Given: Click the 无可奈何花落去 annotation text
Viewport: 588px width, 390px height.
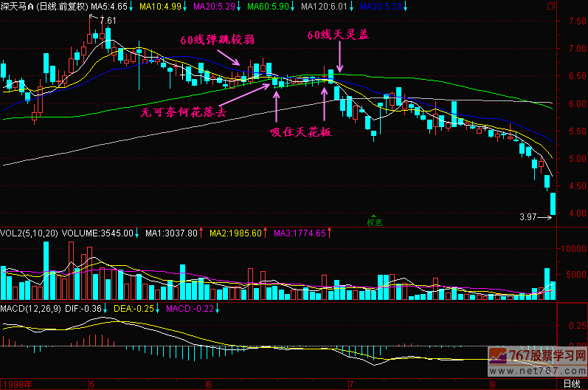Looking at the screenshot, I should click(184, 112).
